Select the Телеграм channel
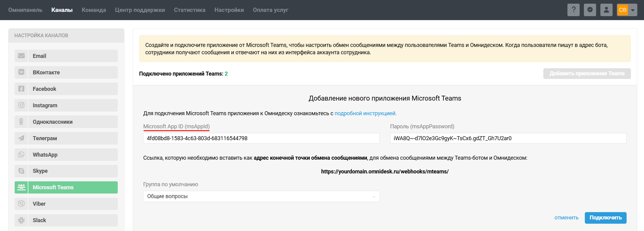 (x=66, y=138)
